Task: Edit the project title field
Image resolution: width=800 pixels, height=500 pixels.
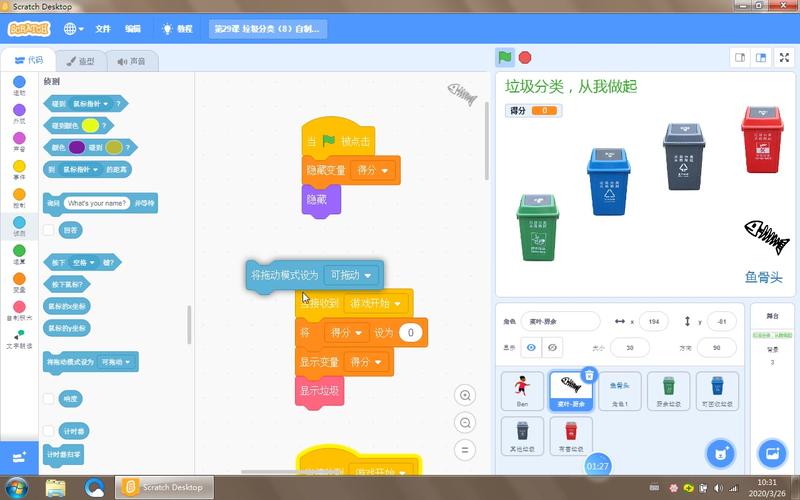Action: click(268, 29)
